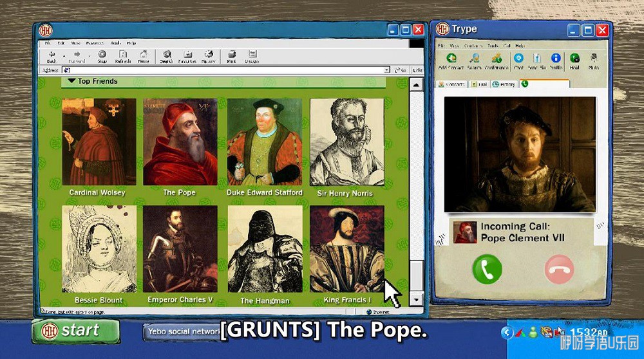This screenshot has height=359, width=644.
Task: Open browser History from the toolbar
Action: point(209,57)
